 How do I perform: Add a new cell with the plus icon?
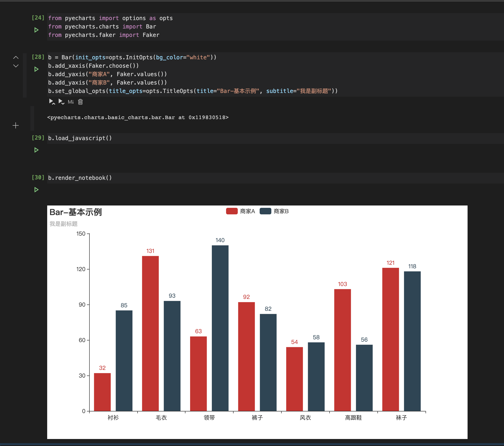click(16, 125)
